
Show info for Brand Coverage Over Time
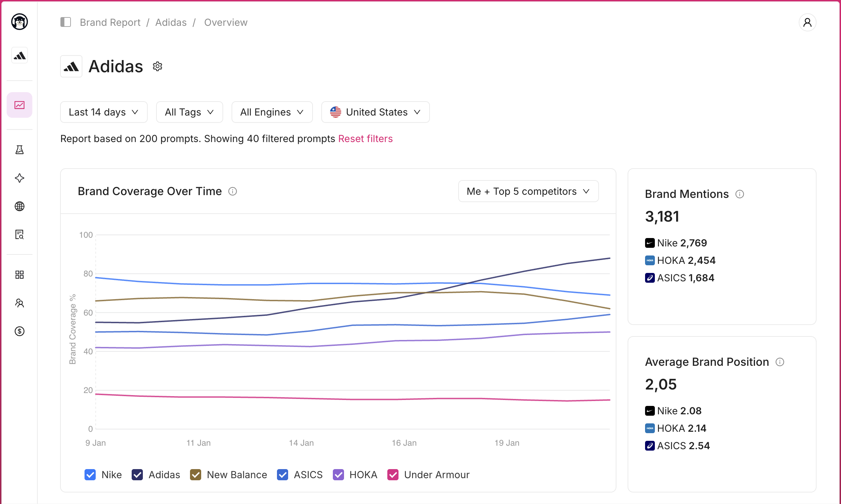point(233,191)
